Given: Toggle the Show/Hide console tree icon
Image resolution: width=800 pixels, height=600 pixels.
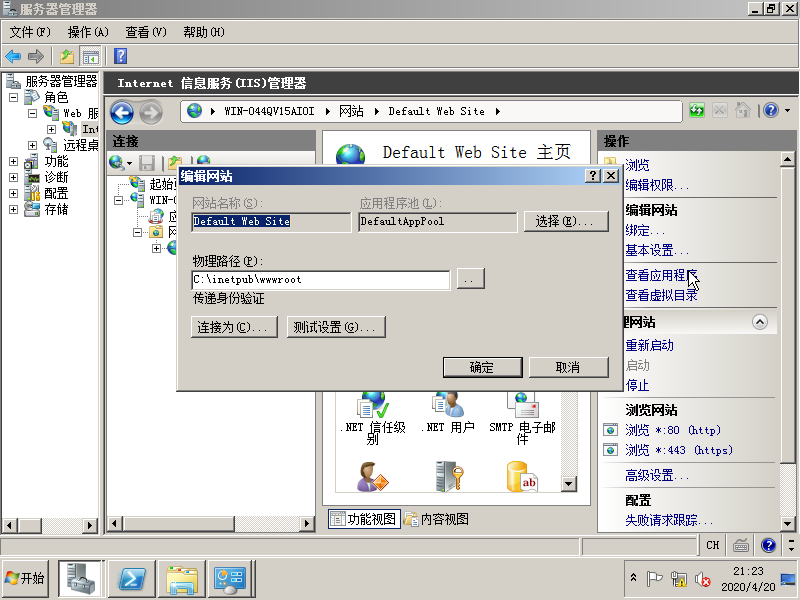Looking at the screenshot, I should [91, 56].
